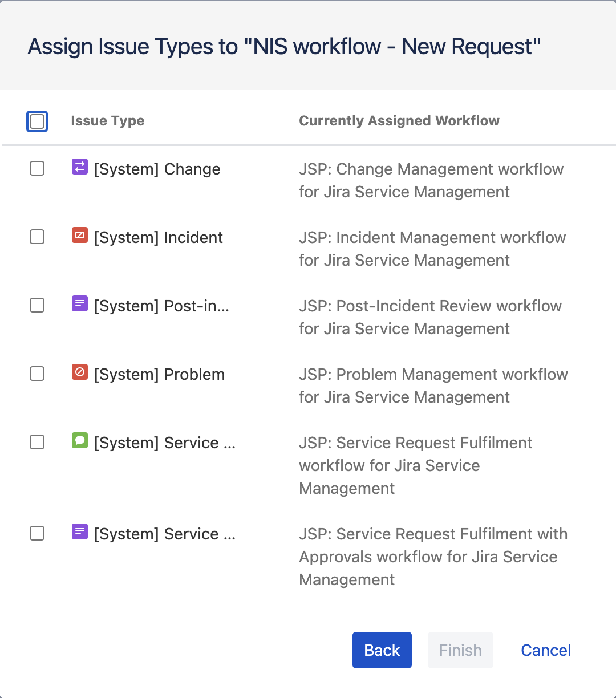Image resolution: width=616 pixels, height=698 pixels.
Task: Check the [System] Problem row checkbox
Action: 37,373
